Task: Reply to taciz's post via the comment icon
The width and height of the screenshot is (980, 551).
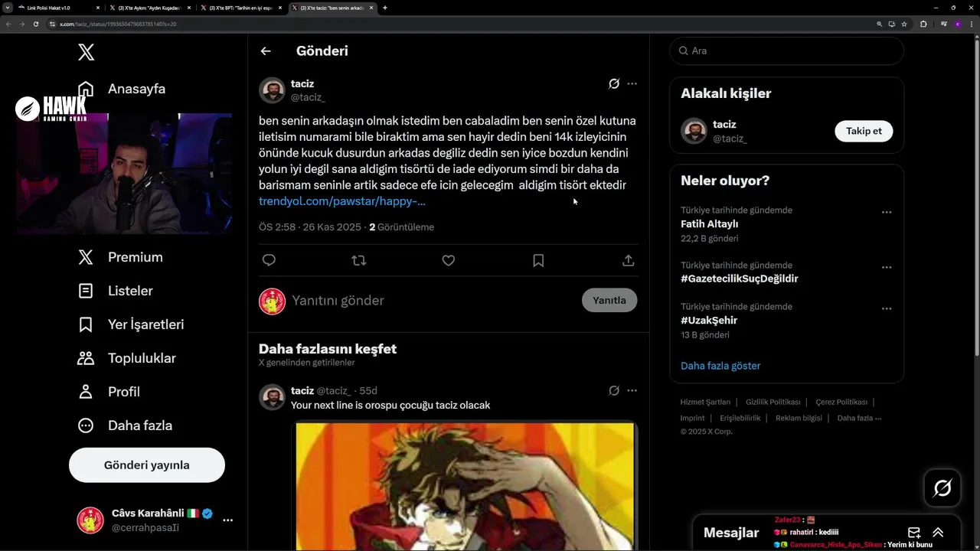Action: (x=269, y=260)
